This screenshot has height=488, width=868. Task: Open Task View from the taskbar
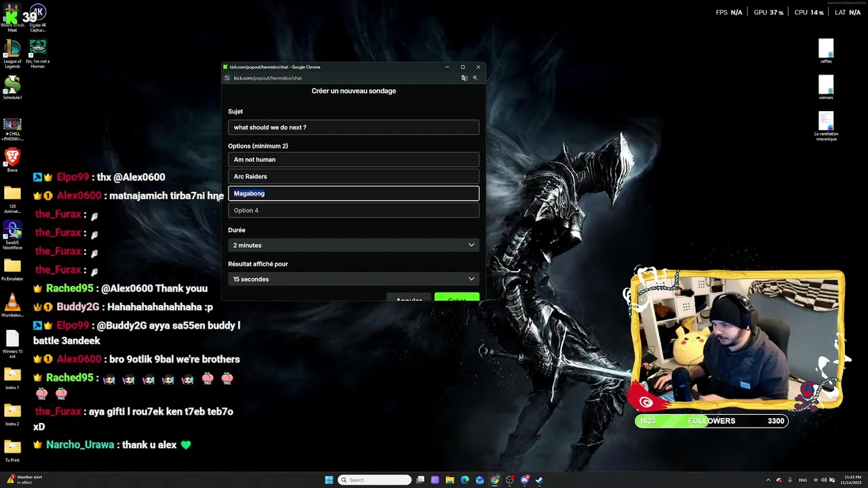coord(420,480)
